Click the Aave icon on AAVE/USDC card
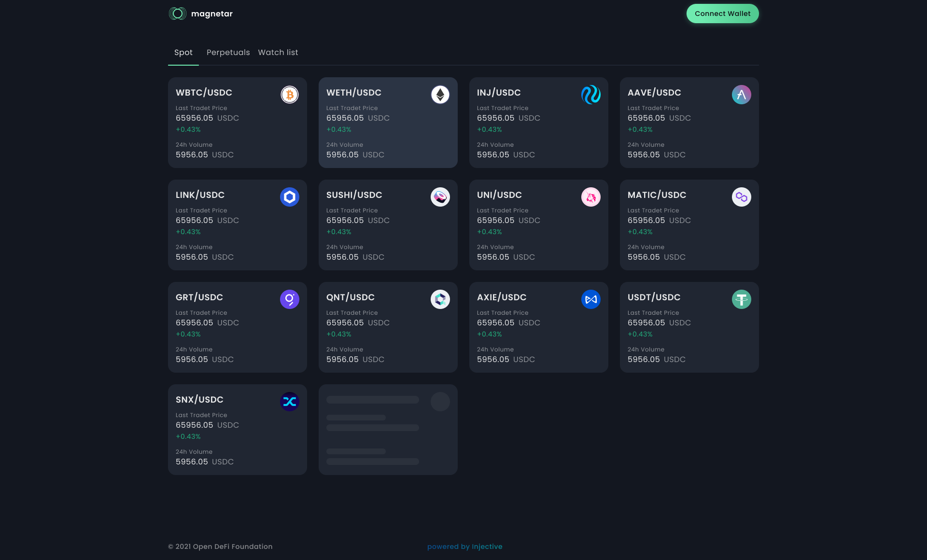Viewport: 927px width, 560px height. tap(742, 95)
